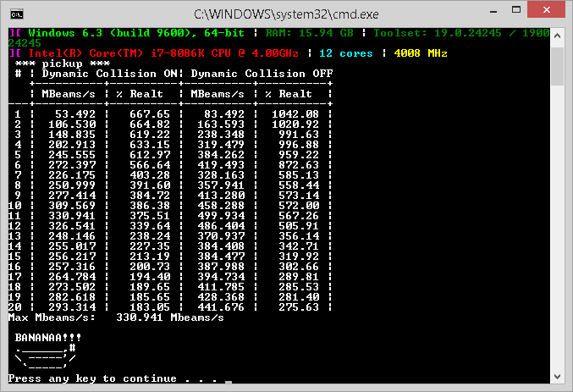Click the 'RAM: 15.94 GB' text
573x392 pixels.
(x=309, y=33)
